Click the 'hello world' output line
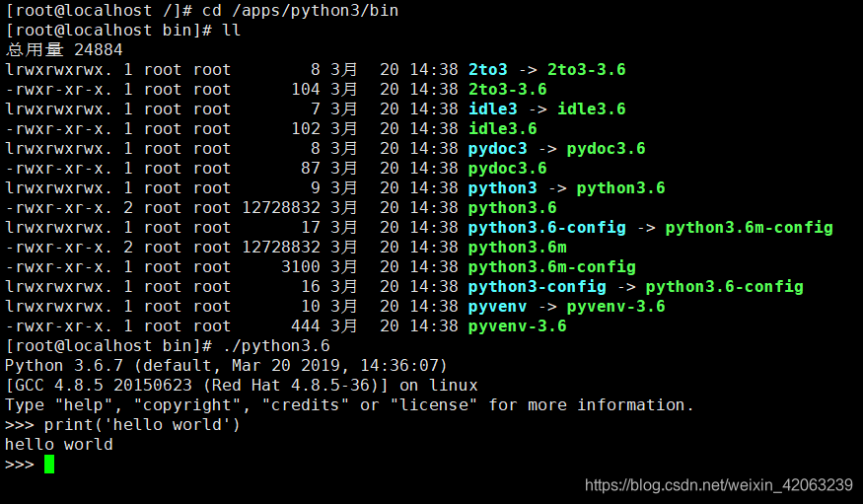Image resolution: width=863 pixels, height=504 pixels. click(x=59, y=445)
